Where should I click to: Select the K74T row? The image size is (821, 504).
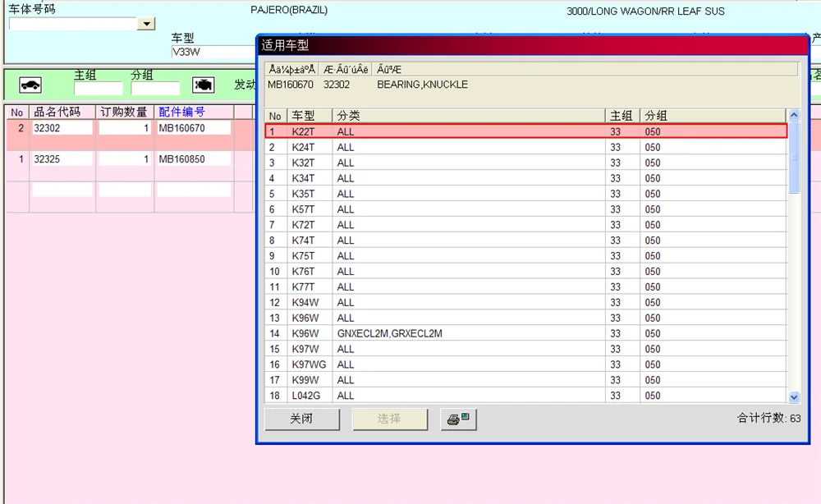tap(525, 241)
